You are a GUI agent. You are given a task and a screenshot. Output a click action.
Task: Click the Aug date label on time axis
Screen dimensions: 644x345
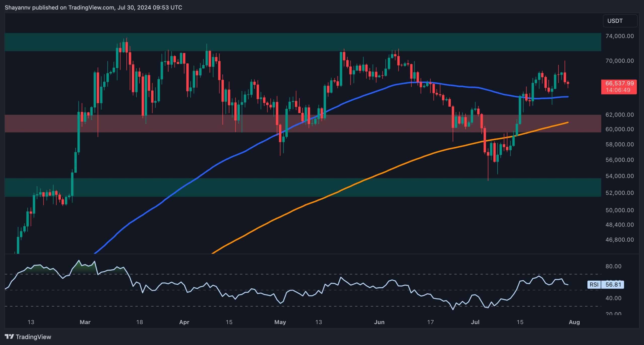(574, 322)
